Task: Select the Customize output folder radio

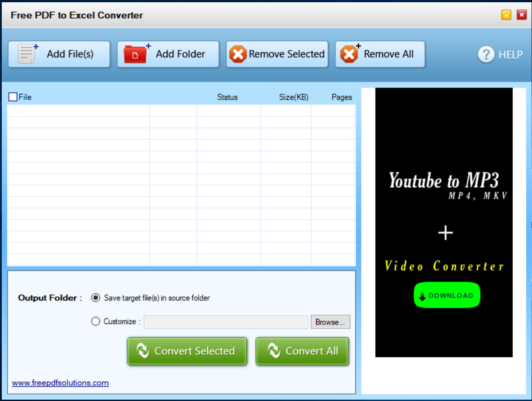Action: [96, 321]
